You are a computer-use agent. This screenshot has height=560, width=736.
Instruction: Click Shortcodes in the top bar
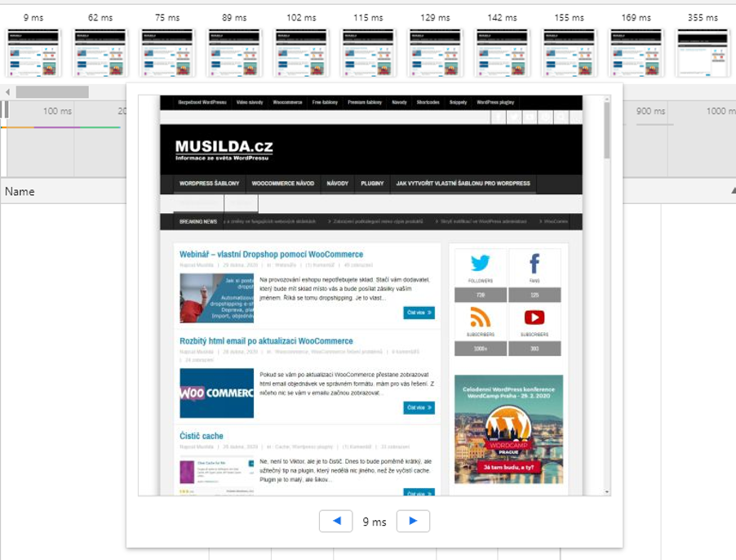pos(428,102)
